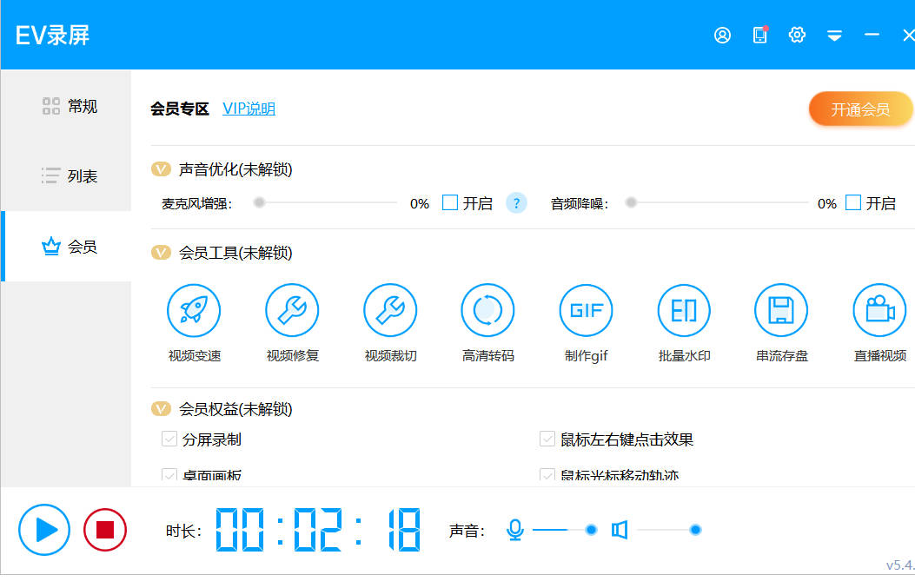Switch to the 列表 sidebar tab
Image resolution: width=915 pixels, height=588 pixels.
click(70, 176)
